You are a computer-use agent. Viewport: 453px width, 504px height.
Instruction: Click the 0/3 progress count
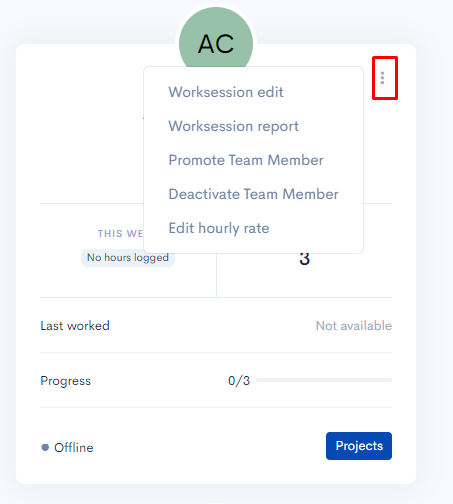[x=239, y=381]
